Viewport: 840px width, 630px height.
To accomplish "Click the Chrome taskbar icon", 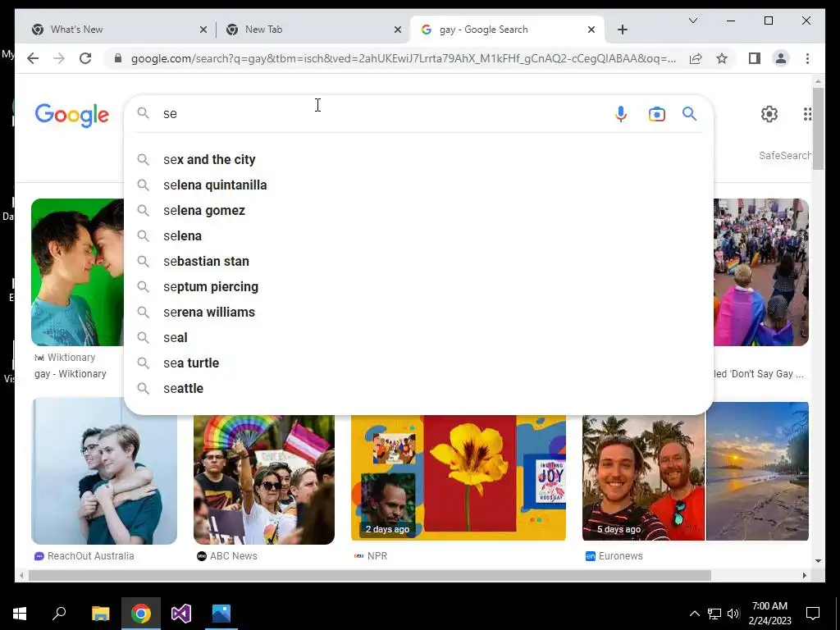I will click(x=141, y=614).
